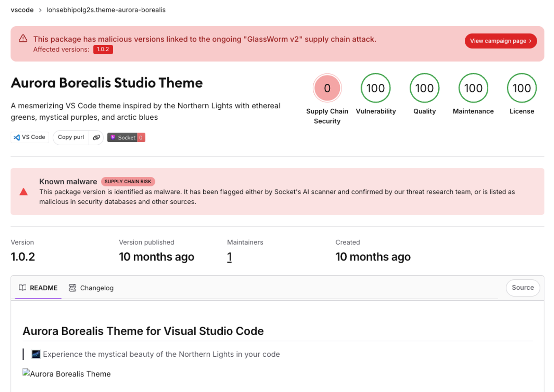Click the warning triangle icon in the top banner
Image resolution: width=554 pixels, height=392 pixels.
tap(23, 38)
